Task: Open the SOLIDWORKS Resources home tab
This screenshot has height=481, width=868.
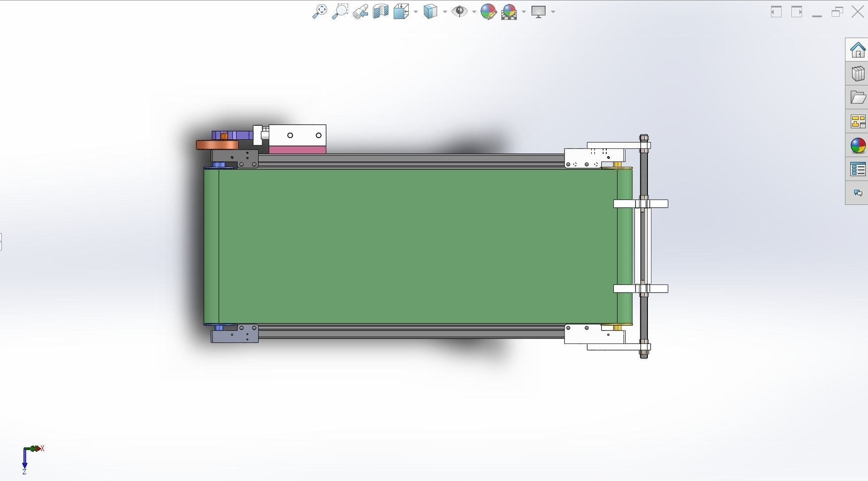Action: tap(857, 50)
